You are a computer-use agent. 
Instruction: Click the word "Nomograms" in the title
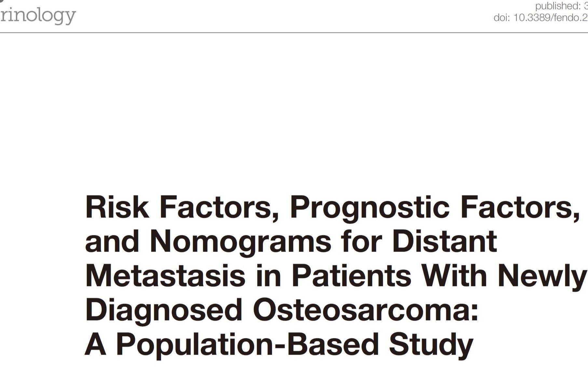pyautogui.click(x=240, y=242)
